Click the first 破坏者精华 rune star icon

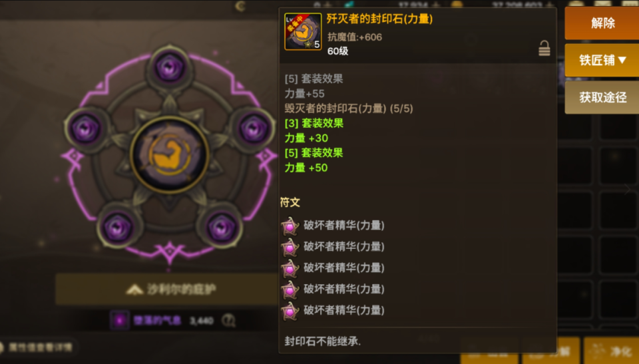coord(290,226)
